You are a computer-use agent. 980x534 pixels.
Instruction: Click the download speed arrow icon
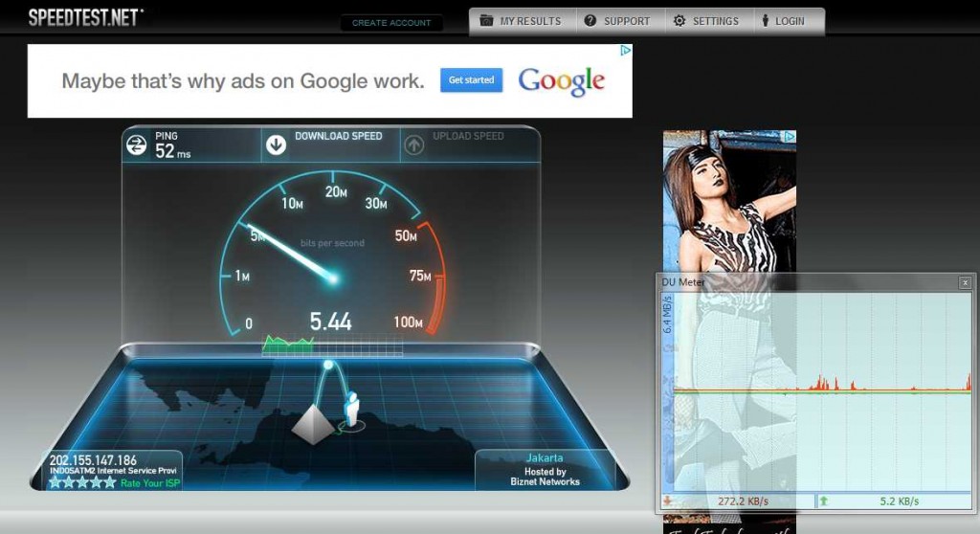pyautogui.click(x=277, y=145)
